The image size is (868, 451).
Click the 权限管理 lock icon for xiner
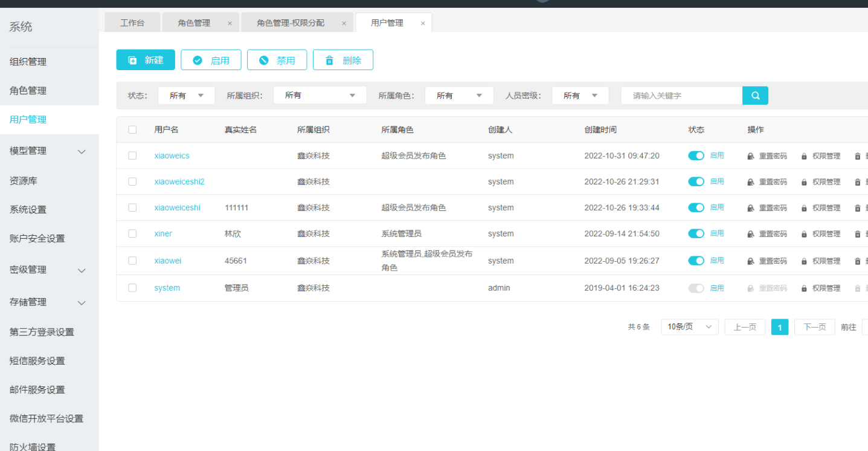coord(804,234)
